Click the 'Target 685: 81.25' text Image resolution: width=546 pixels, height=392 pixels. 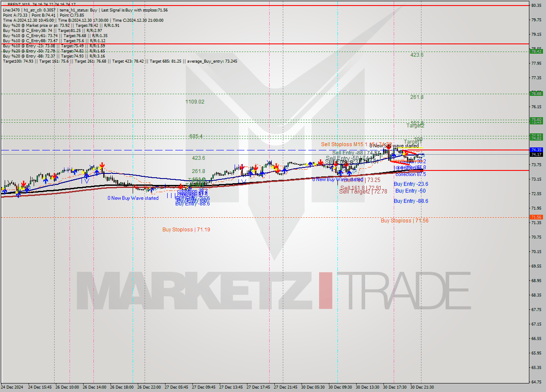pos(166,61)
